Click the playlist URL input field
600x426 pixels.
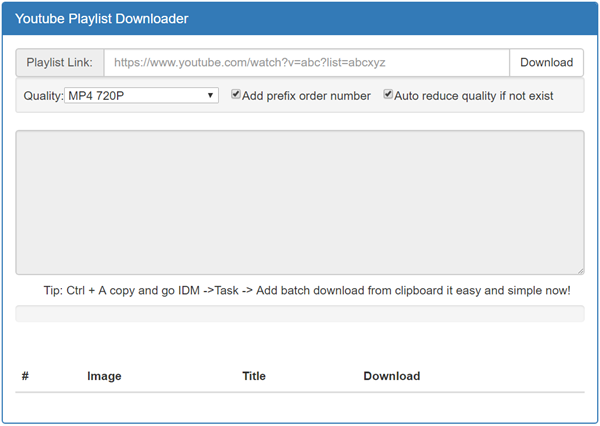(x=306, y=62)
